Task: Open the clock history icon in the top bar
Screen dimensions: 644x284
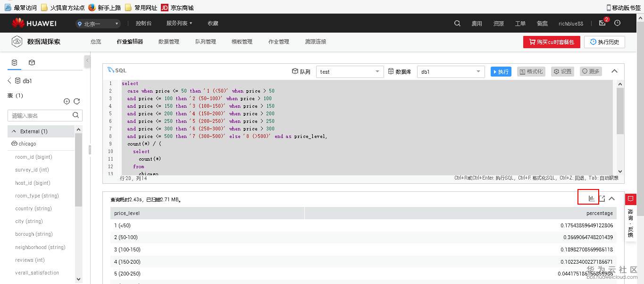Action: 617,23
